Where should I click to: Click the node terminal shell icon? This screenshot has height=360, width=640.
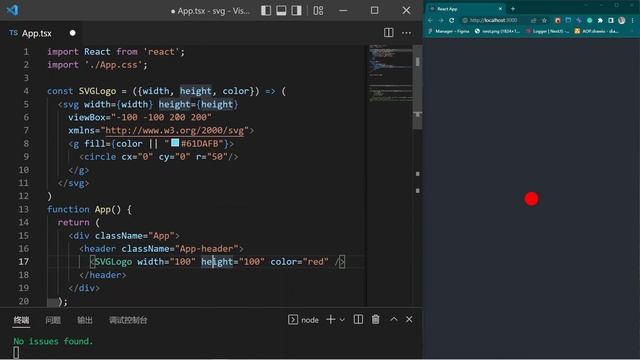[x=293, y=320]
